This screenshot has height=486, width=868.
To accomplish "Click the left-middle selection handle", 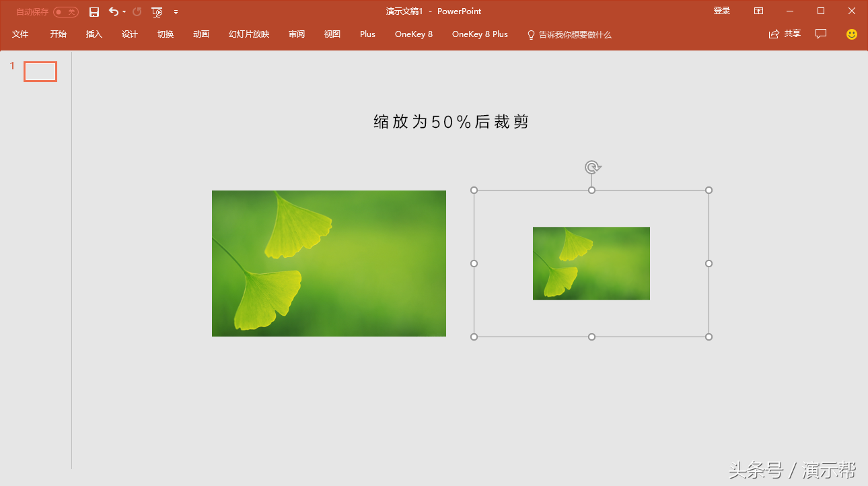I will coord(474,263).
